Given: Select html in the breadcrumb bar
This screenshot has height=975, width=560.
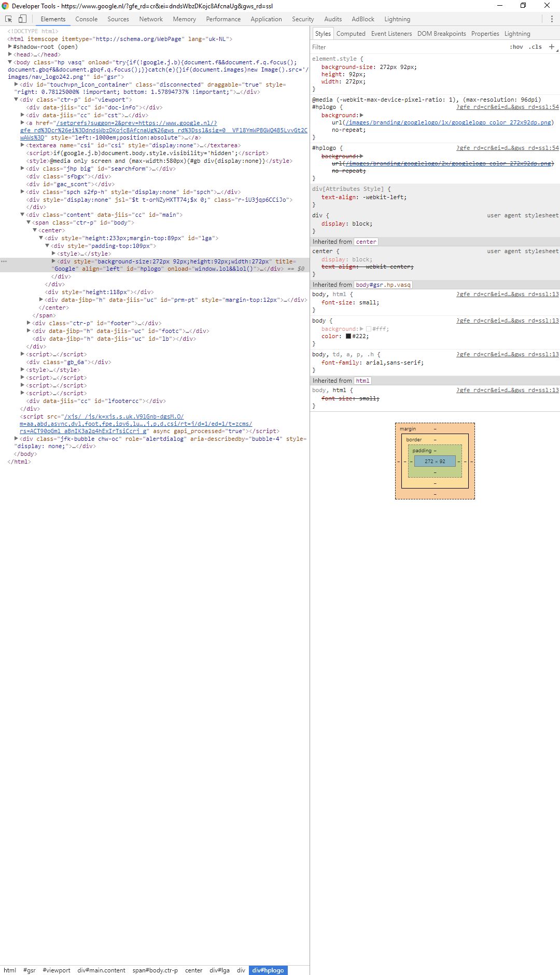Looking at the screenshot, I should pos(10,970).
